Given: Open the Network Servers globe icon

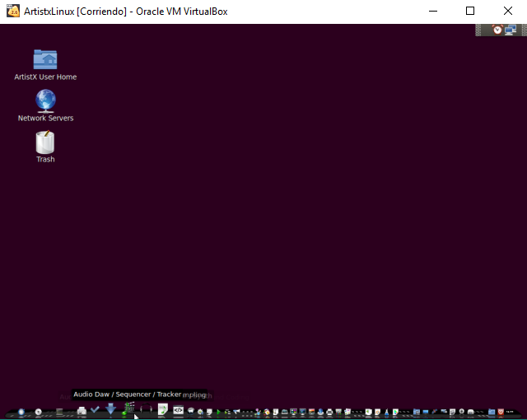Looking at the screenshot, I should pos(45,100).
